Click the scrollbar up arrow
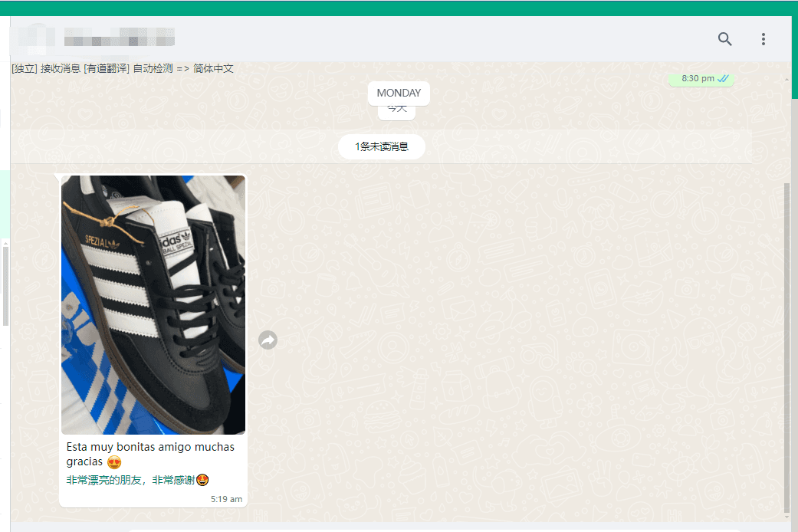 [x=787, y=79]
